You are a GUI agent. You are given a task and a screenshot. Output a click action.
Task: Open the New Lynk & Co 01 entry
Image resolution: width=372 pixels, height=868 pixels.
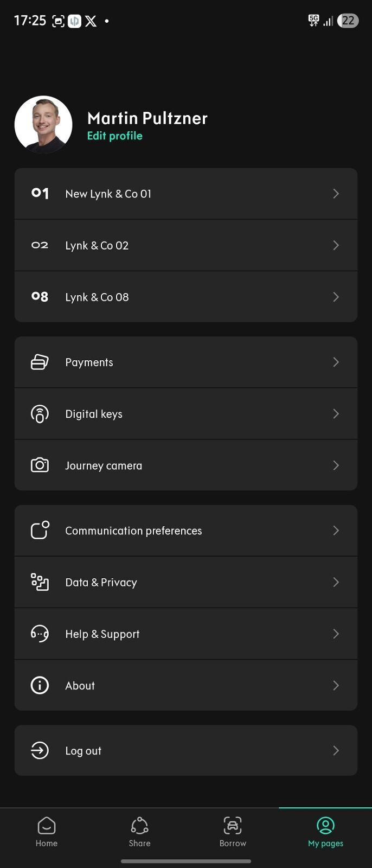pos(108,194)
